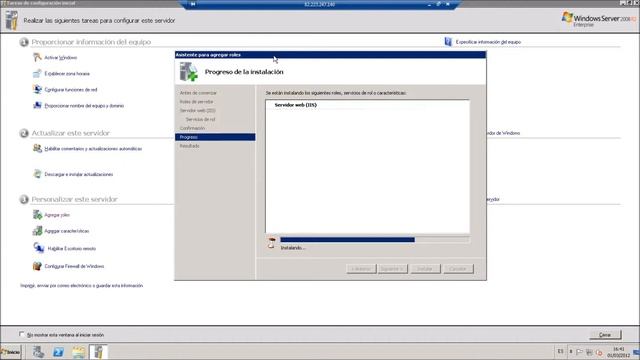The image size is (640, 360).
Task: Open the Establecer zona horaria link
Action: coord(67,73)
